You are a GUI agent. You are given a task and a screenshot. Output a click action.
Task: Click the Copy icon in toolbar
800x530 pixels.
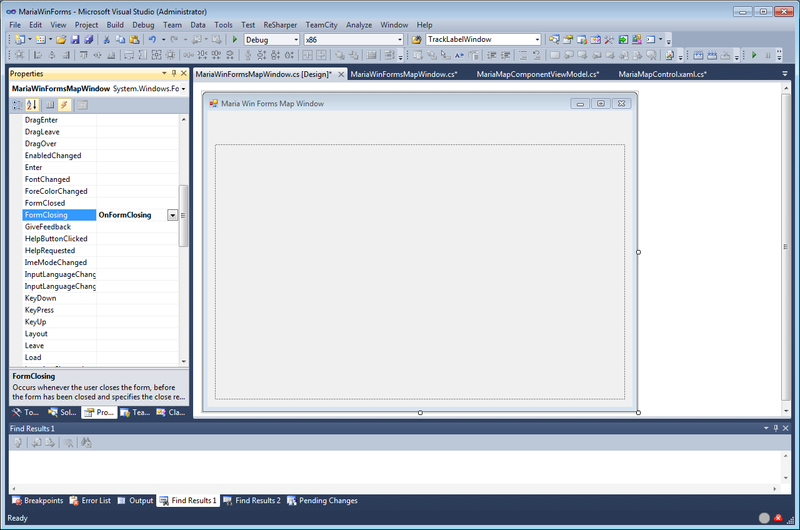(120, 39)
